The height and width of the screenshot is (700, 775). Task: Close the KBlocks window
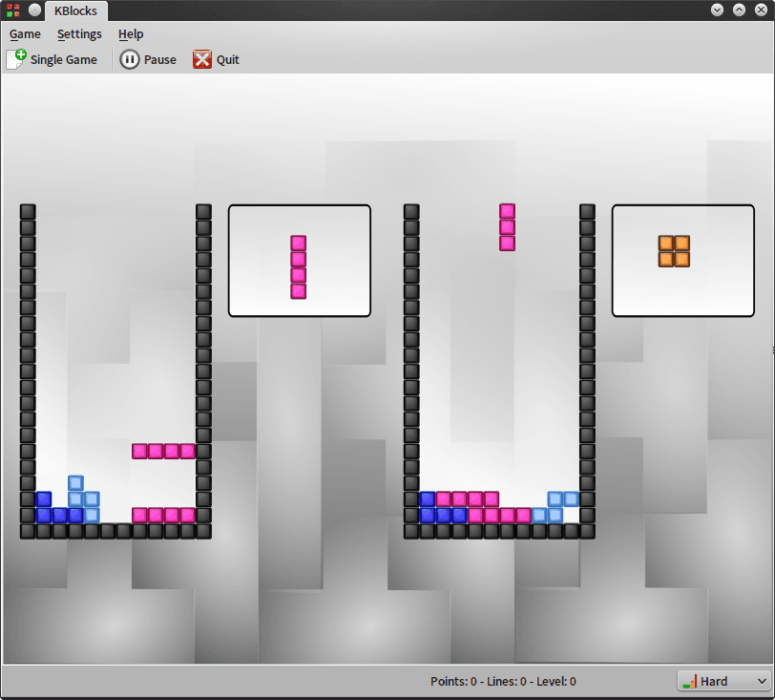762,10
